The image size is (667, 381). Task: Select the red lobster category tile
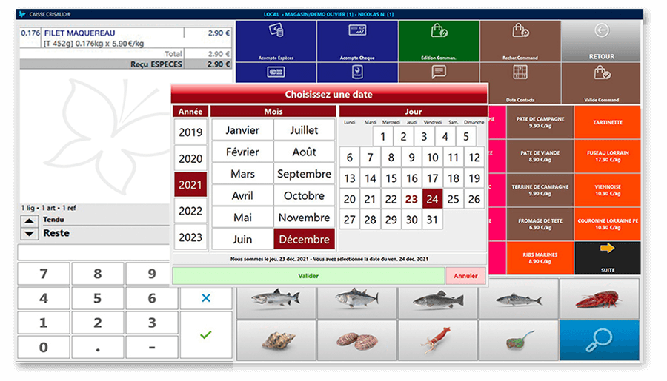600,299
